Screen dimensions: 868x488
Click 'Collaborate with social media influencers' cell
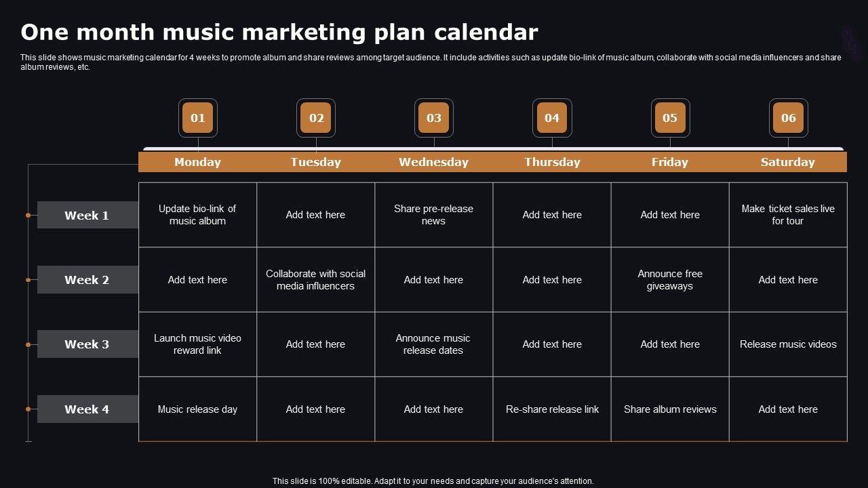pos(316,280)
